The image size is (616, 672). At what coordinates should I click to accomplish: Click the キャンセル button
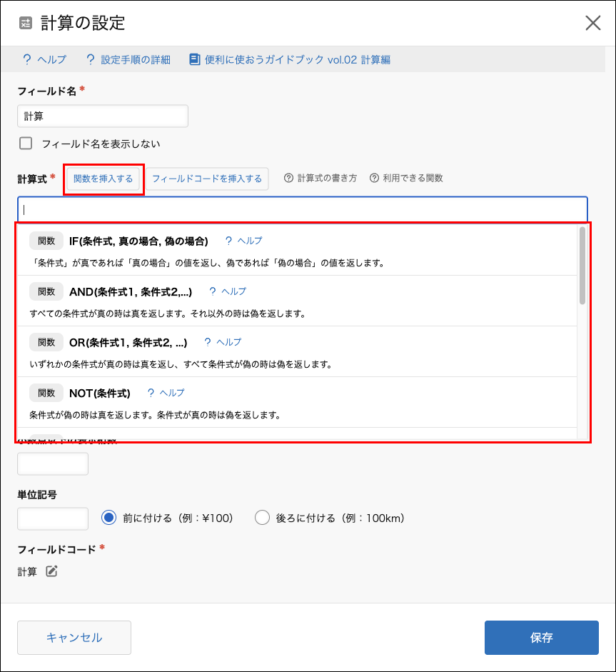click(74, 638)
